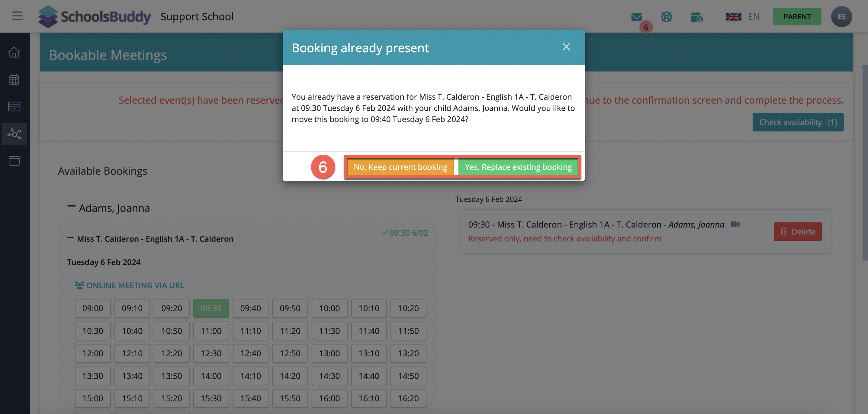Open the messages envelope icon
Image resolution: width=868 pixels, height=414 pixels.
point(637,17)
